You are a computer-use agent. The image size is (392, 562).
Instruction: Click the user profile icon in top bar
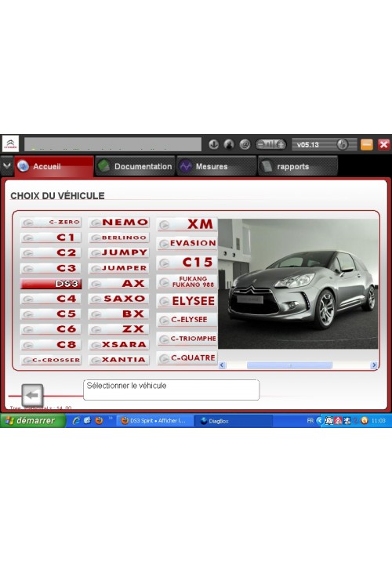[229, 144]
